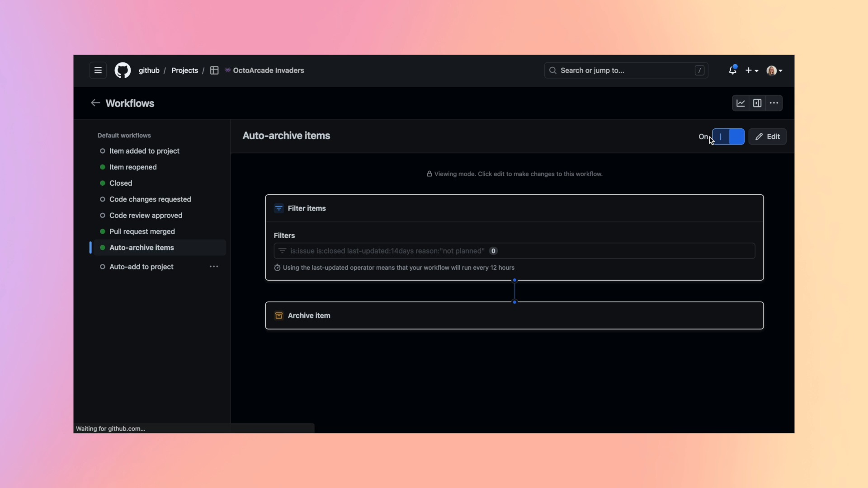Toggle the Auto-archive items On switch
The width and height of the screenshot is (868, 488).
click(x=728, y=136)
